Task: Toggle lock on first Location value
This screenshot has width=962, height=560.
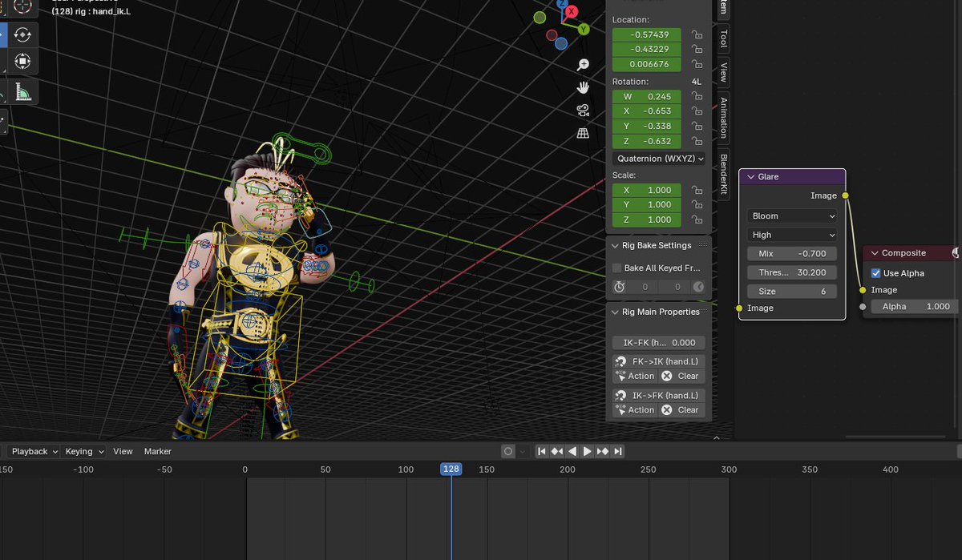Action: point(697,34)
